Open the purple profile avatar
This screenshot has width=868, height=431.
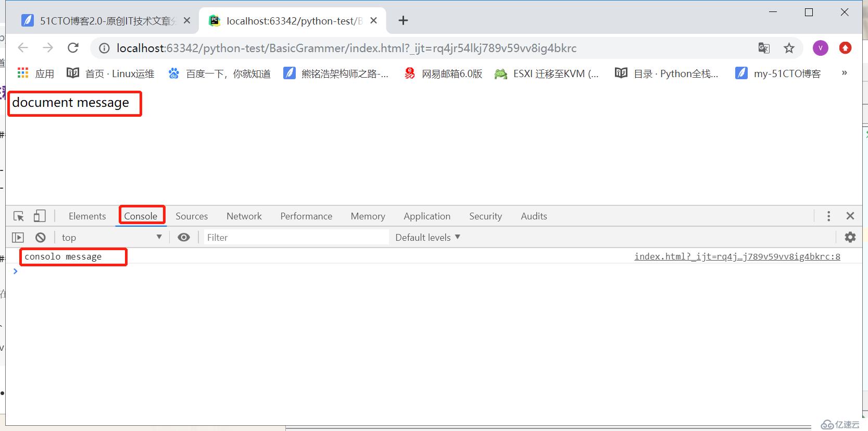[821, 48]
